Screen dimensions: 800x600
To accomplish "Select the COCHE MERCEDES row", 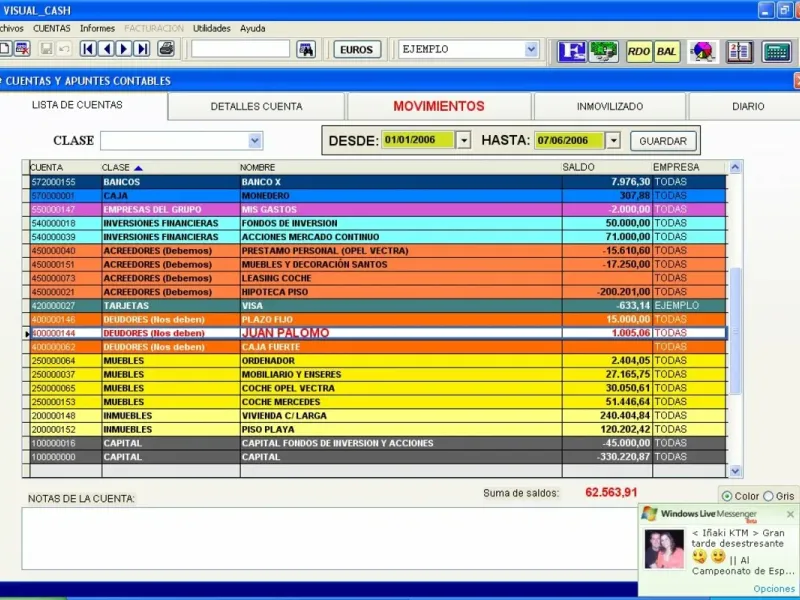I will pyautogui.click(x=379, y=402).
